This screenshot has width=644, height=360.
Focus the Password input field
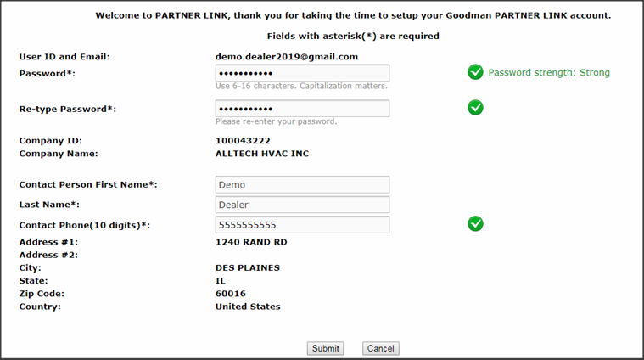coord(302,73)
